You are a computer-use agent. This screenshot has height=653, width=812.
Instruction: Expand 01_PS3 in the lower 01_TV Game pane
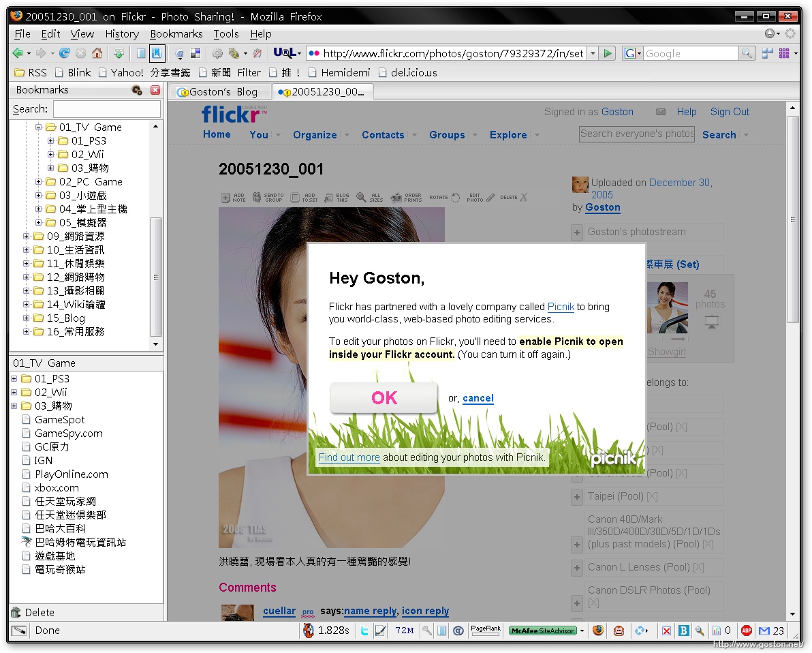click(14, 378)
